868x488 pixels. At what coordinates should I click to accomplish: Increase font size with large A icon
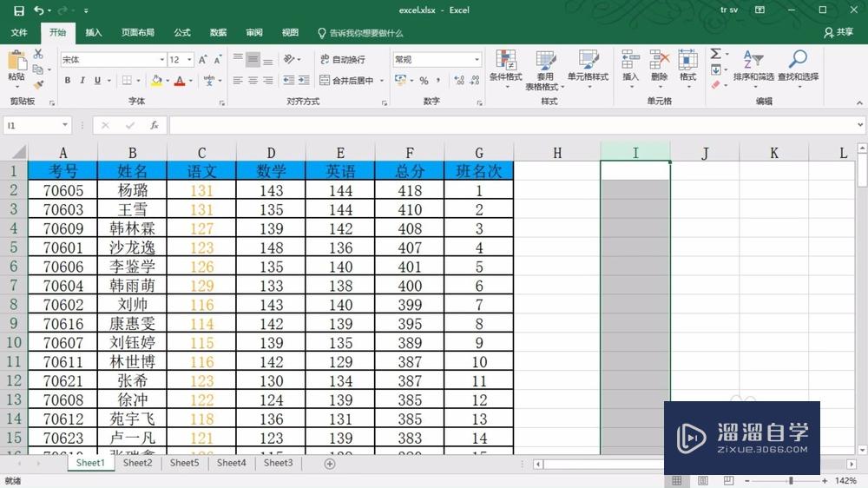[202, 60]
